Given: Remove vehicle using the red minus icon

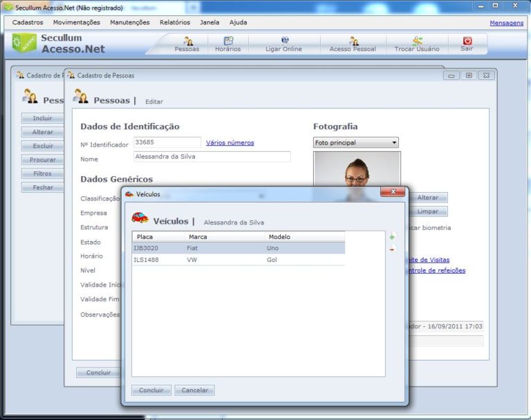Looking at the screenshot, I should (x=393, y=248).
